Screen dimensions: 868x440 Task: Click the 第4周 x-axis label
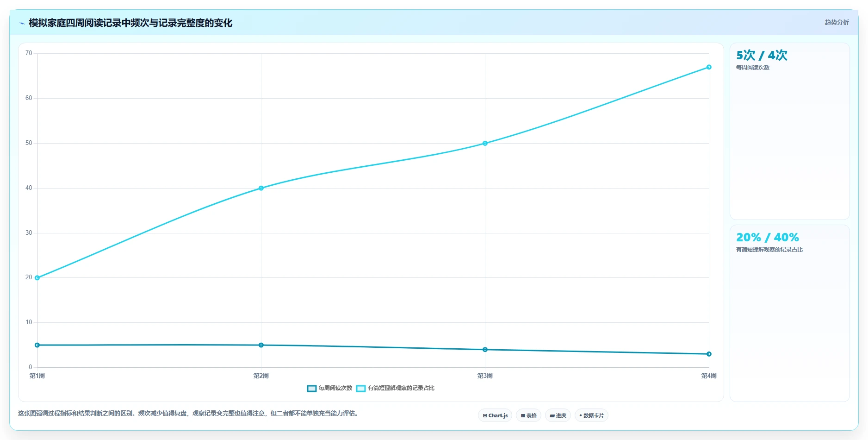click(x=709, y=376)
